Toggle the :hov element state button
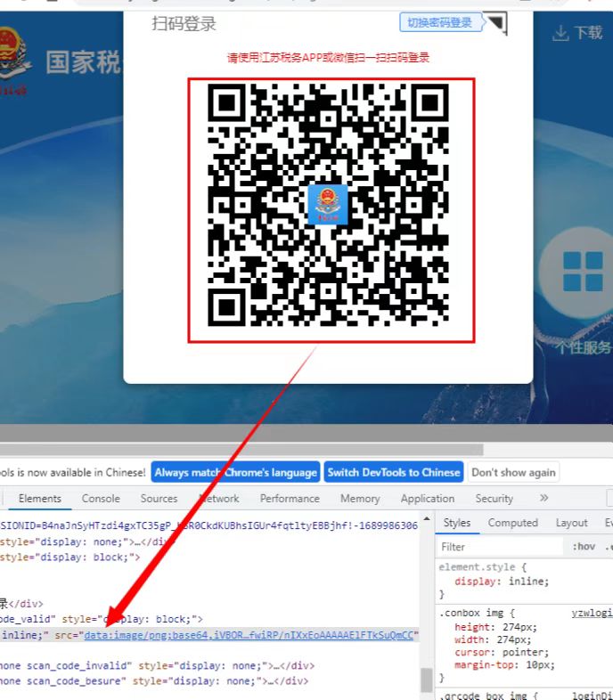 tap(584, 547)
